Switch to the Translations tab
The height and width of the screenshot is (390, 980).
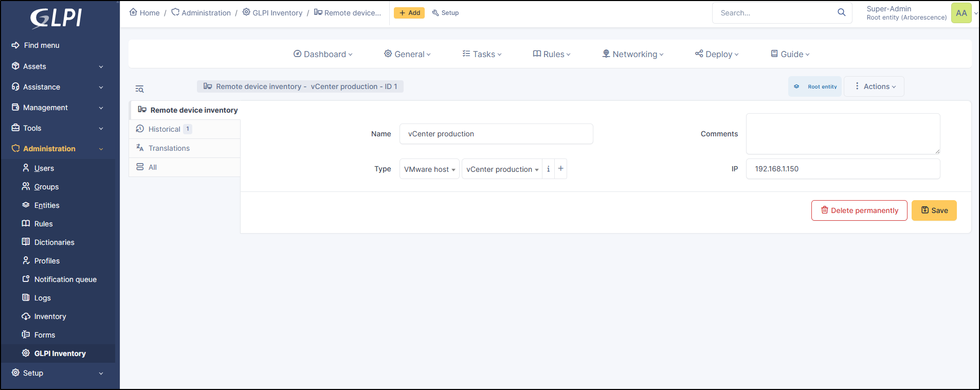coord(169,148)
